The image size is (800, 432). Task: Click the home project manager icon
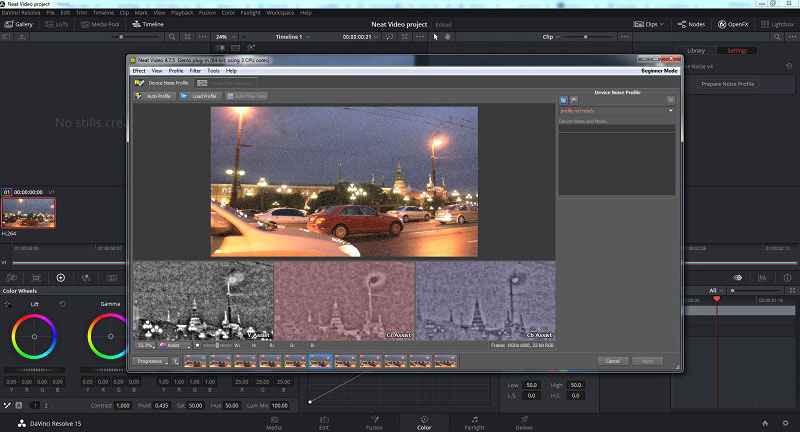765,423
